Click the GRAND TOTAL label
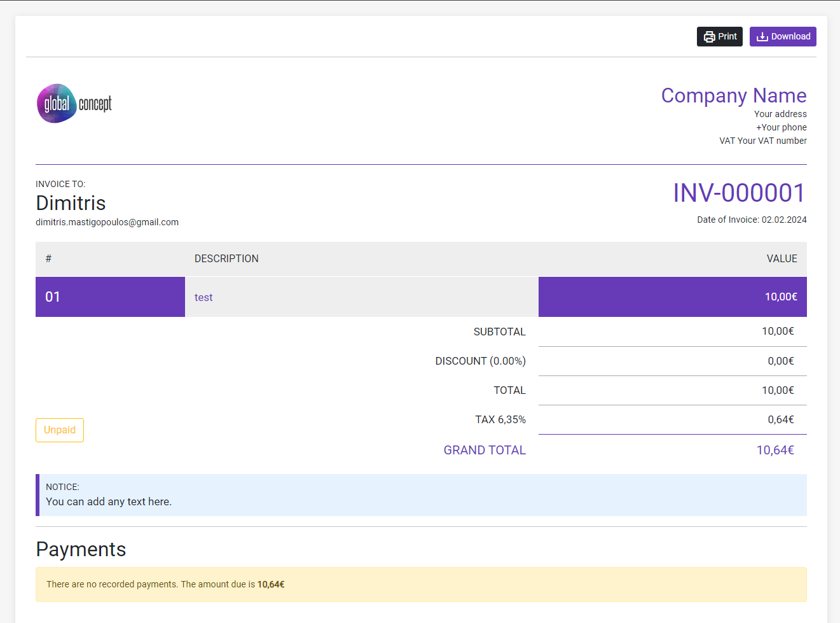Image resolution: width=840 pixels, height=623 pixels. click(485, 450)
